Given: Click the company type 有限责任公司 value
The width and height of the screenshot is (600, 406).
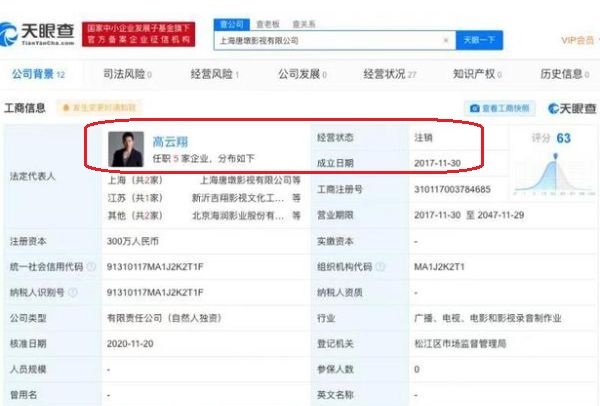Looking at the screenshot, I should point(165,318).
